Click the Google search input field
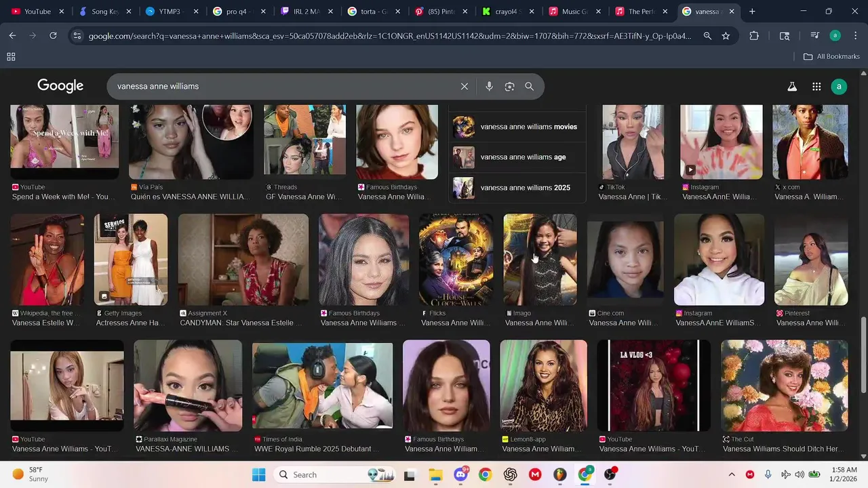Viewport: 868px width, 488px height. pyautogui.click(x=285, y=87)
